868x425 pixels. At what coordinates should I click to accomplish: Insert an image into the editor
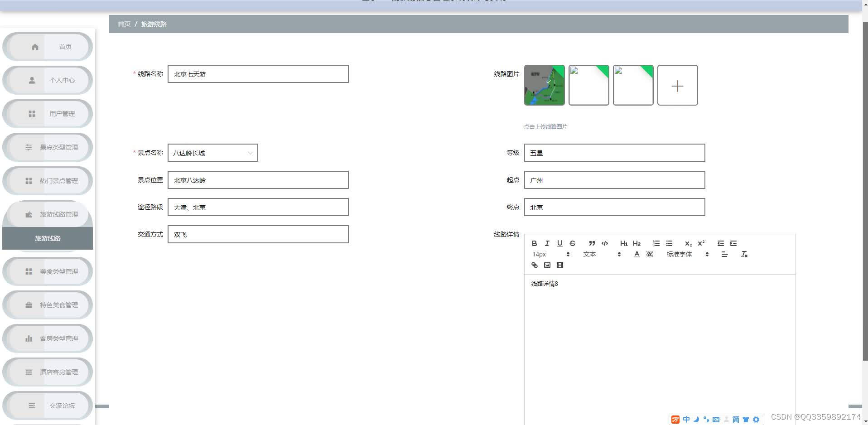click(547, 265)
